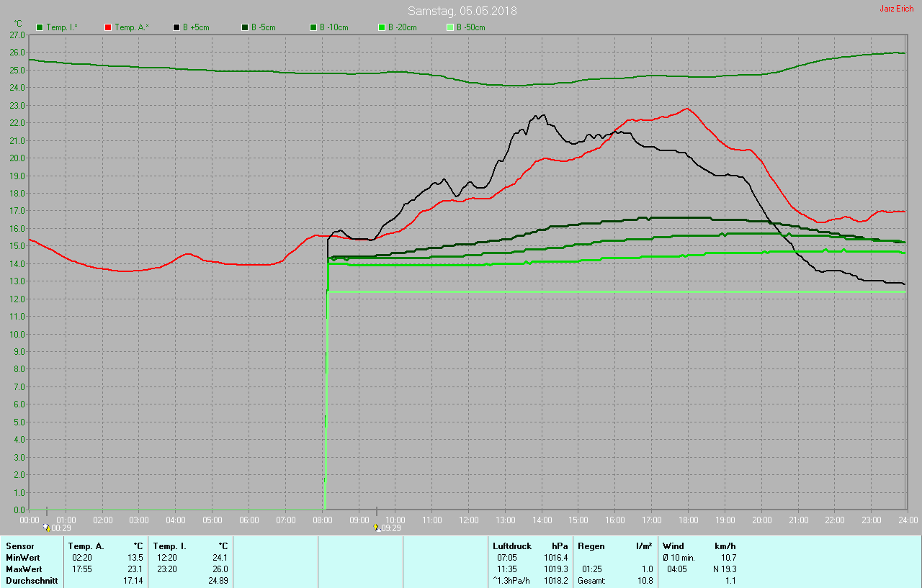The width and height of the screenshot is (922, 588).
Task: Click the pressure value '1016.4'
Action: pyautogui.click(x=555, y=558)
